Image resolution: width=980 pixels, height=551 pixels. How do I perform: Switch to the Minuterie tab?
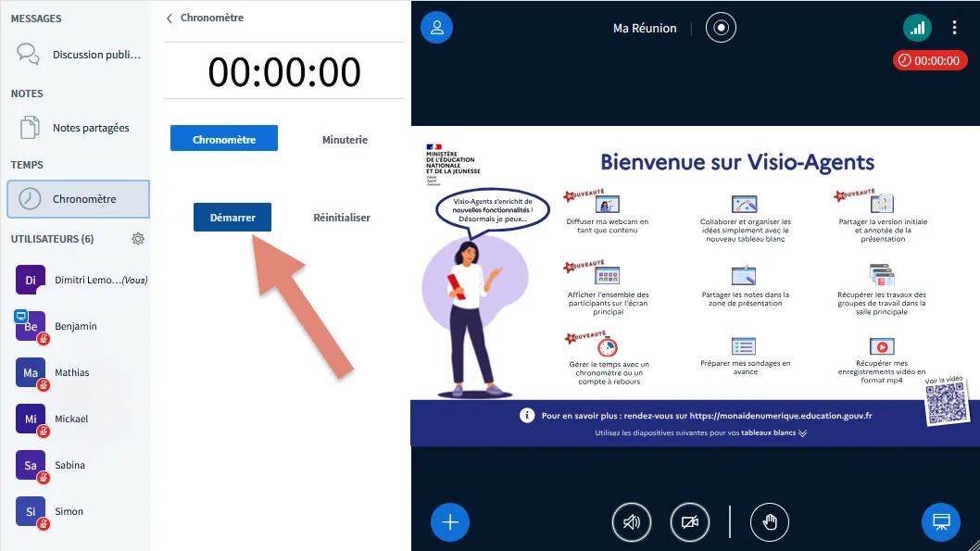pos(345,139)
